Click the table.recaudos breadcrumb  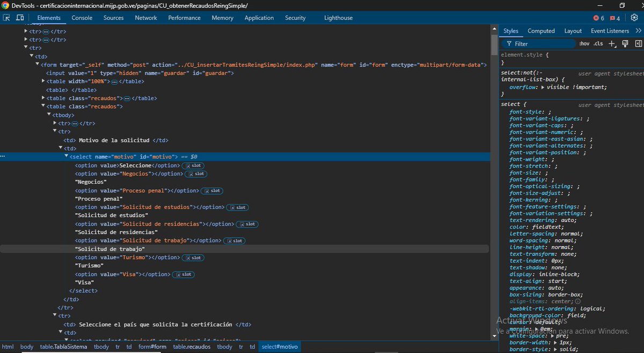click(192, 347)
